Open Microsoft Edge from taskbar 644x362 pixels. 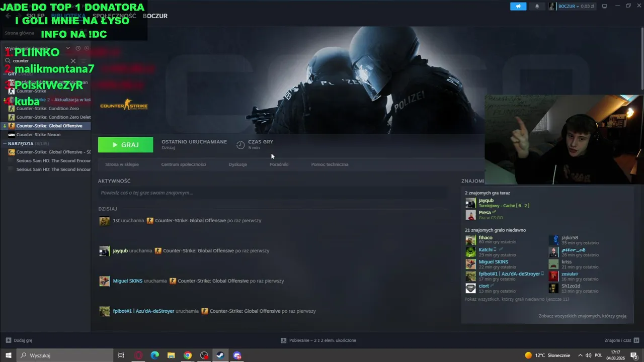click(154, 355)
